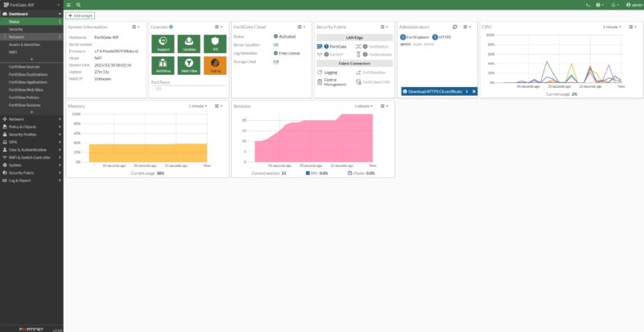Expand the System menu
The image size is (644, 332).
coord(31,164)
